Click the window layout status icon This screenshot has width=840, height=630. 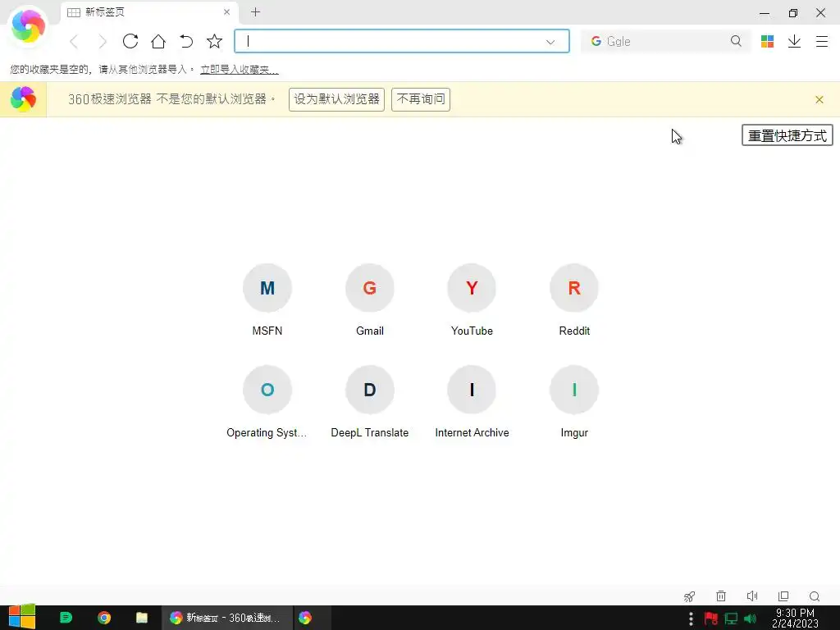pyautogui.click(x=783, y=596)
